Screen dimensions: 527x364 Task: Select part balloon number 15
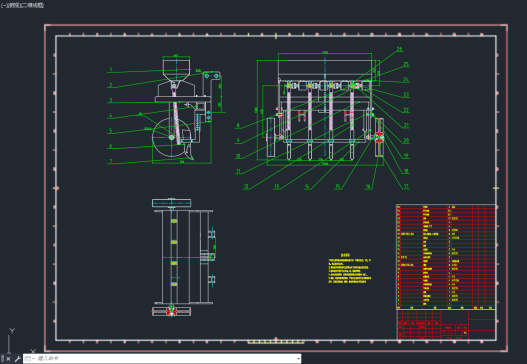pos(337,186)
